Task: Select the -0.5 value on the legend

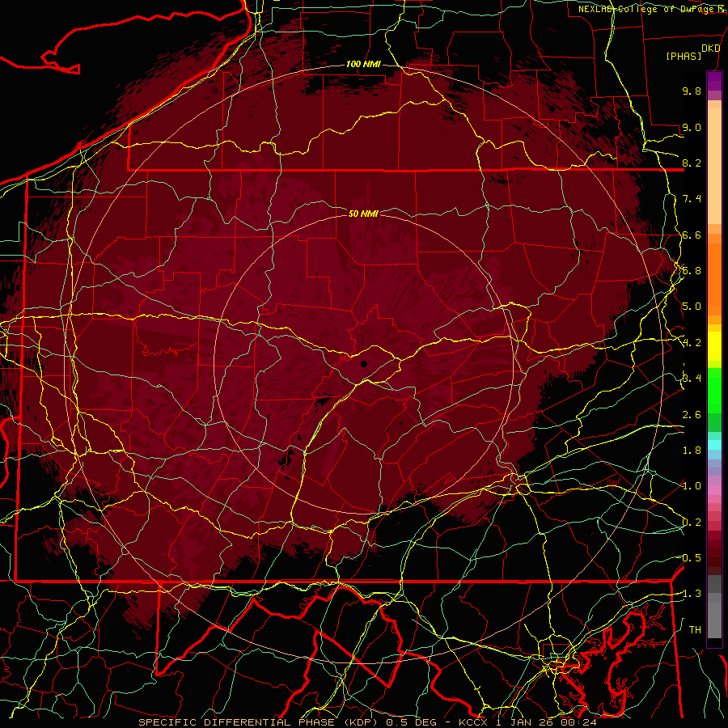Action: click(x=690, y=558)
